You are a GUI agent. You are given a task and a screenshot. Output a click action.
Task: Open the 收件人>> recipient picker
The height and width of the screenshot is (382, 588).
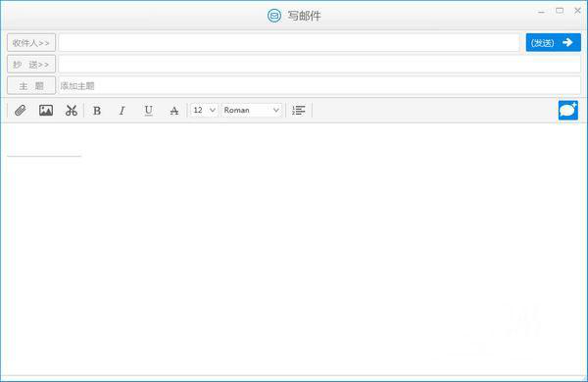pyautogui.click(x=31, y=43)
